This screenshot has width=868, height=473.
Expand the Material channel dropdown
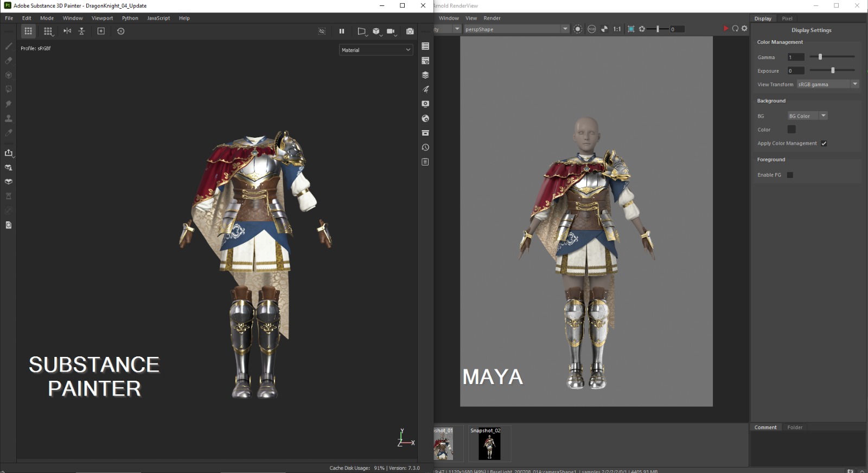[376, 50]
